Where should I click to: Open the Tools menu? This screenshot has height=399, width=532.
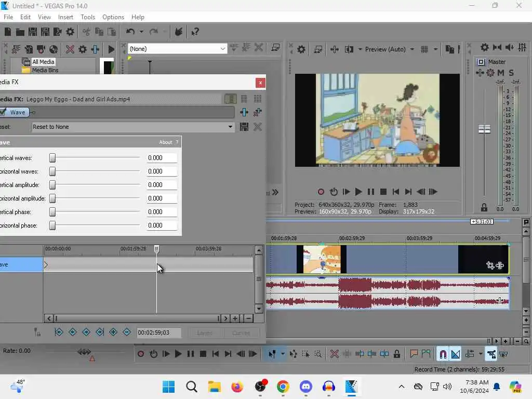[88, 17]
